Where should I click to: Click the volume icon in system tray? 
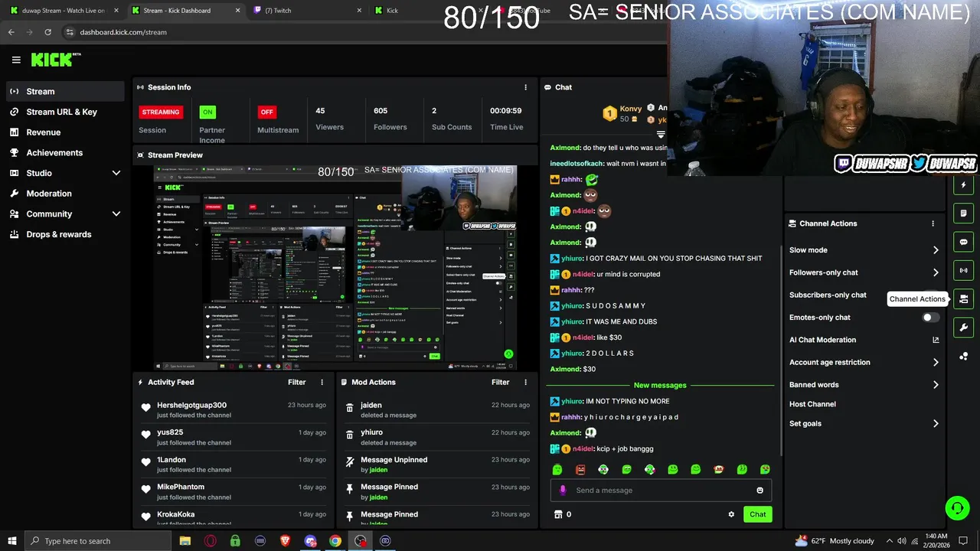click(x=902, y=541)
